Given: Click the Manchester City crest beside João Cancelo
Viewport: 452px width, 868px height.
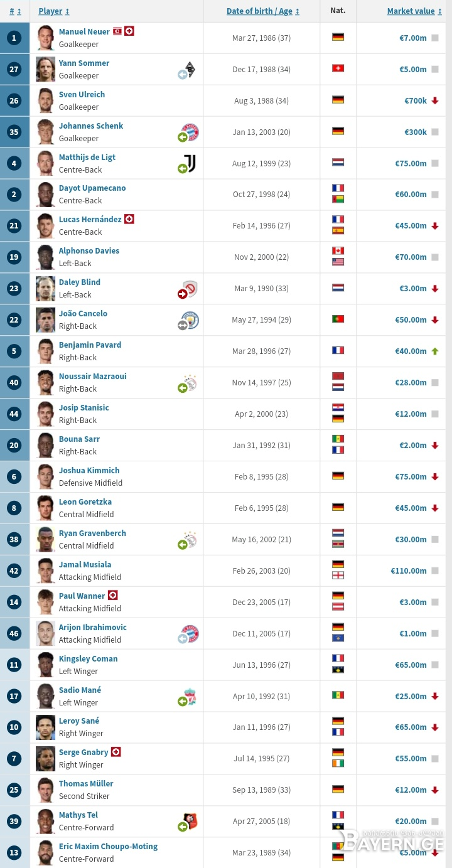Looking at the screenshot, I should [190, 320].
